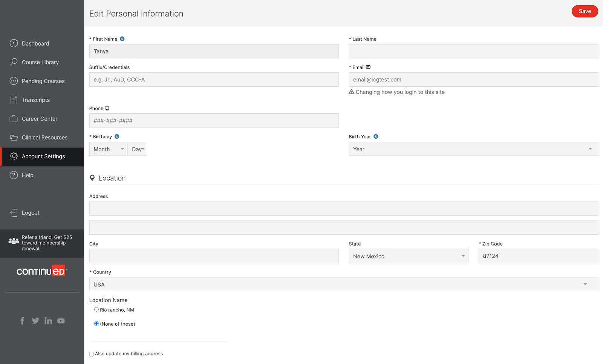The width and height of the screenshot is (603, 364).
Task: Click inside the Zip Code field
Action: click(x=538, y=256)
